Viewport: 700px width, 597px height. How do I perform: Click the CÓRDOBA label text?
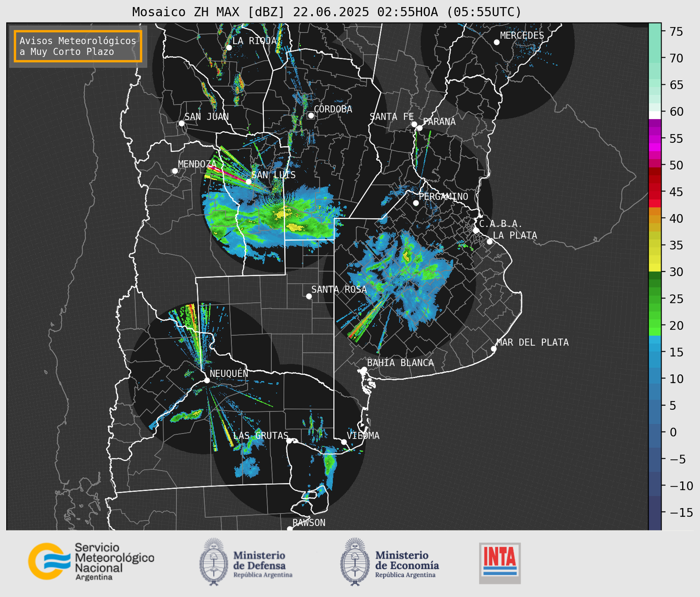coord(333,109)
